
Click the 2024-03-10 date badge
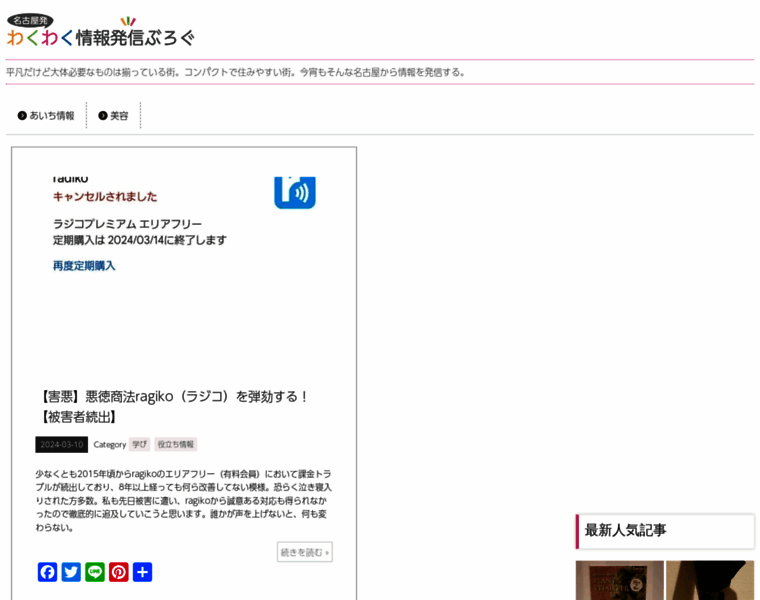pos(62,444)
